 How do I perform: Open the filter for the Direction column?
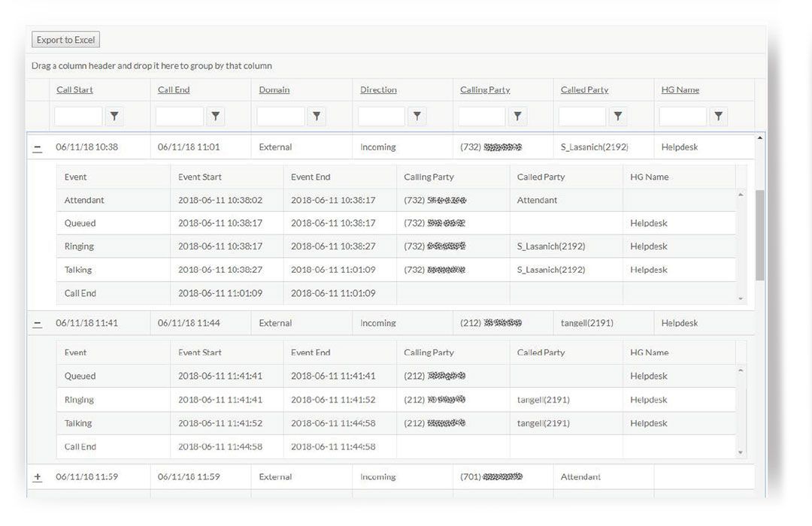(x=417, y=116)
